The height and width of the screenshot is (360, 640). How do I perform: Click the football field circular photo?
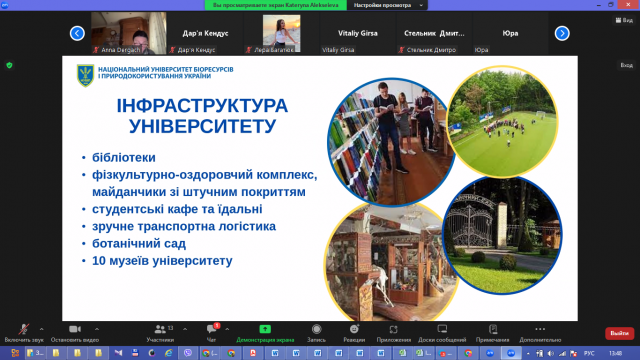tap(502, 122)
